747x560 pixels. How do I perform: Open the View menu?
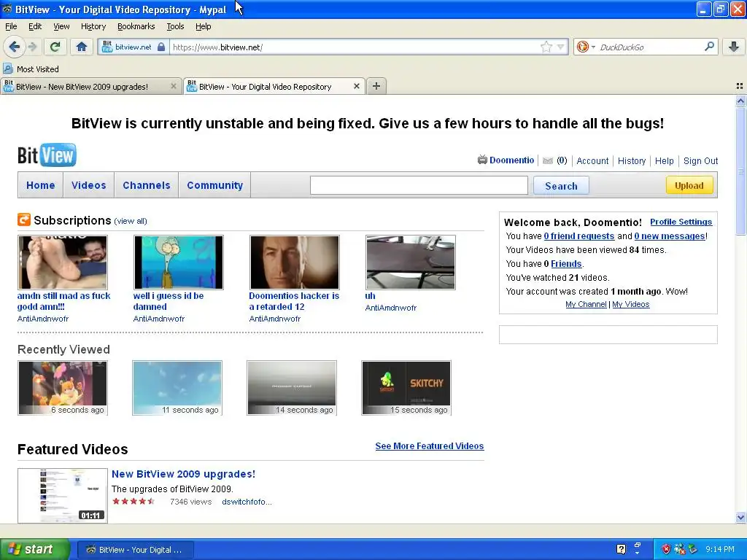point(61,26)
